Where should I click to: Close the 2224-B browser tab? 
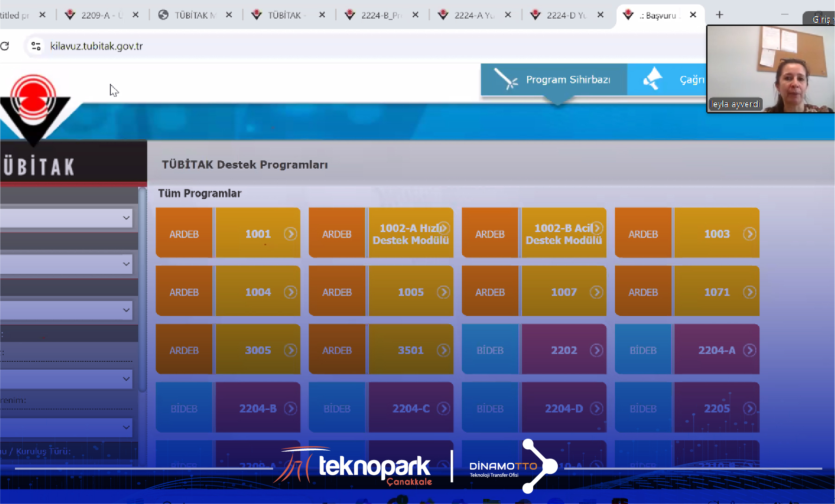coord(415,15)
